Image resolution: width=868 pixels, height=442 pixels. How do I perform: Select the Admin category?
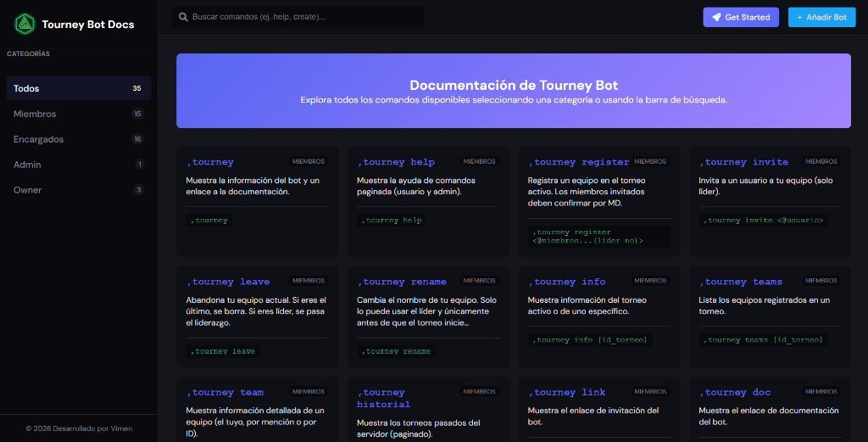click(x=79, y=165)
